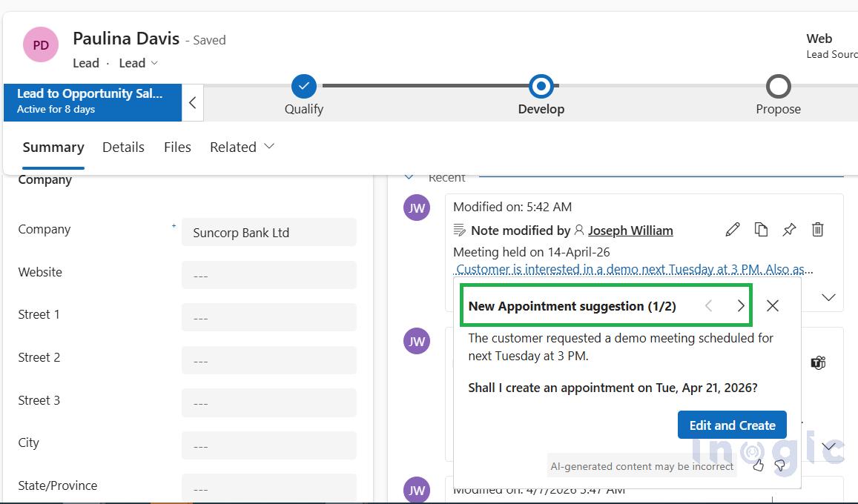Click the person icon beside Joseph William
Image resolution: width=858 pixels, height=504 pixels.
[579, 231]
